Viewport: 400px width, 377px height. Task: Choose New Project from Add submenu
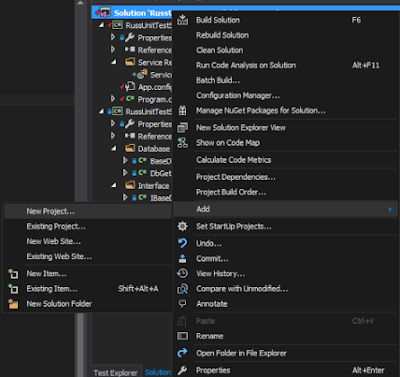[88, 211]
